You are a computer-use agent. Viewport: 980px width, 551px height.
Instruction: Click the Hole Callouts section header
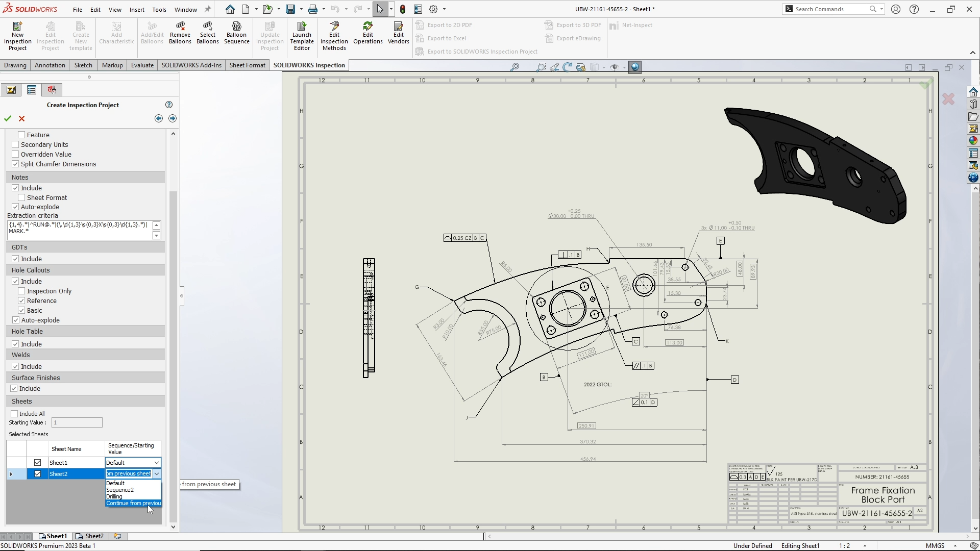point(85,270)
